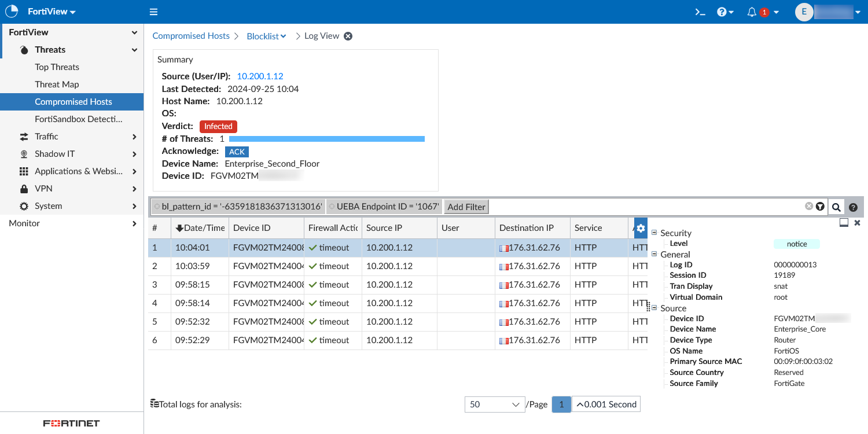The width and height of the screenshot is (868, 434).
Task: Open the logs per page dropdown
Action: tap(495, 404)
